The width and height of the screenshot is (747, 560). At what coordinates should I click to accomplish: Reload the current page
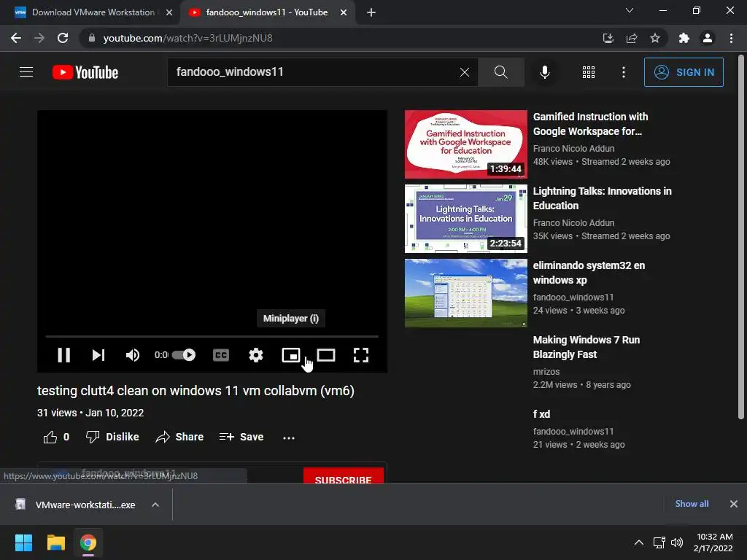coord(63,38)
